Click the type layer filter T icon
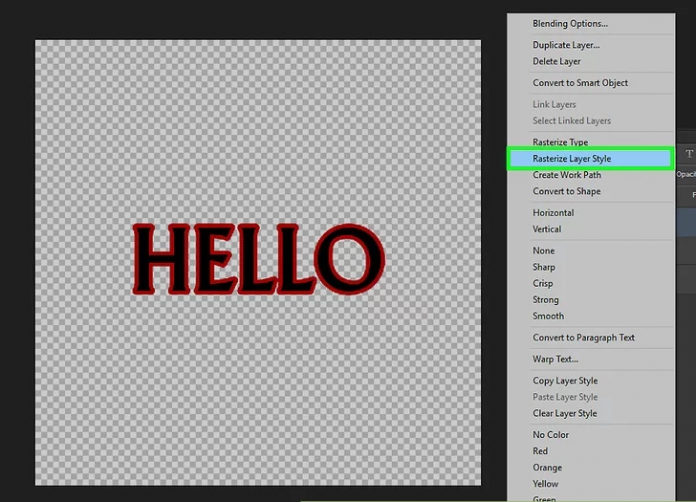696x502 pixels. click(688, 154)
